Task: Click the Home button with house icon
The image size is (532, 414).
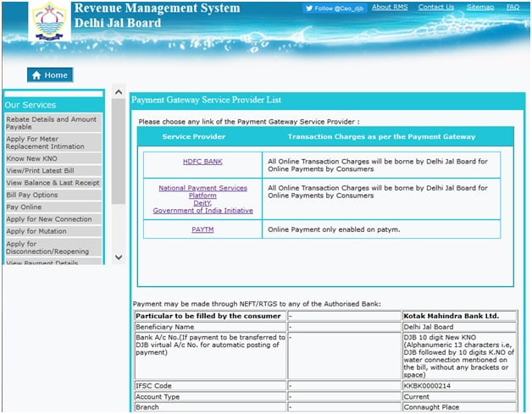Action: click(x=50, y=75)
